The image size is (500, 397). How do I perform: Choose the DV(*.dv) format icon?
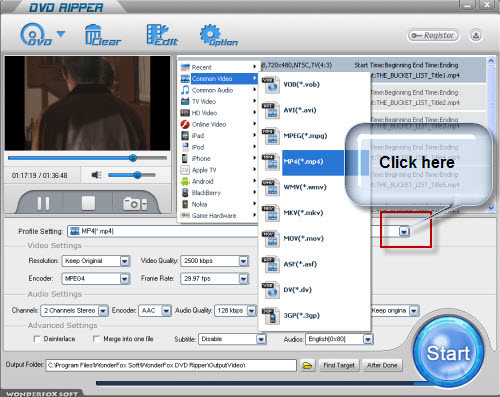[270, 290]
